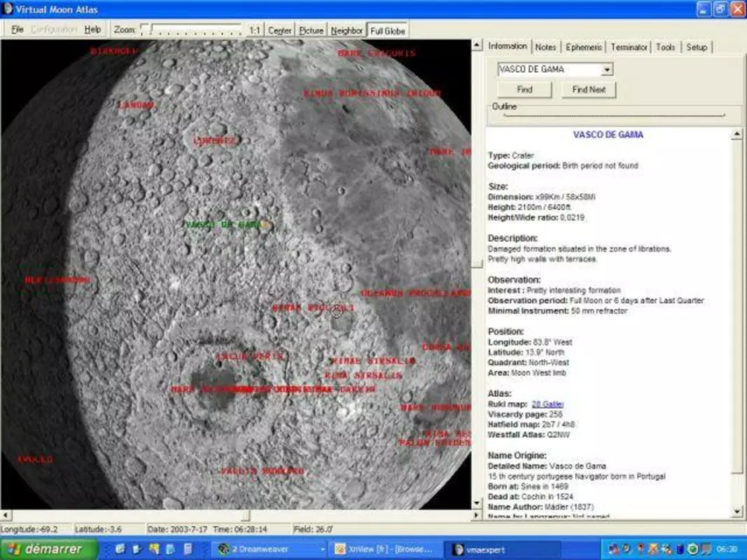This screenshot has height=560, width=747.
Task: Click the first quick launch icon
Action: click(120, 549)
